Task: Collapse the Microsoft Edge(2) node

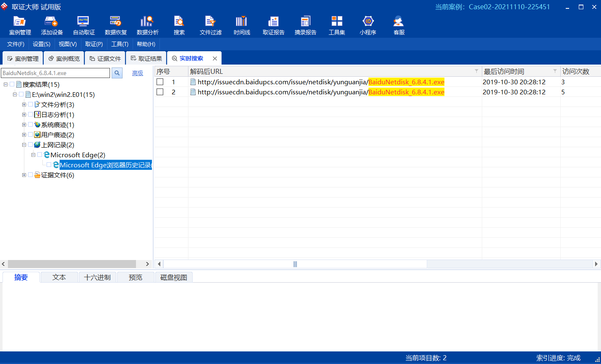Action: [33, 155]
